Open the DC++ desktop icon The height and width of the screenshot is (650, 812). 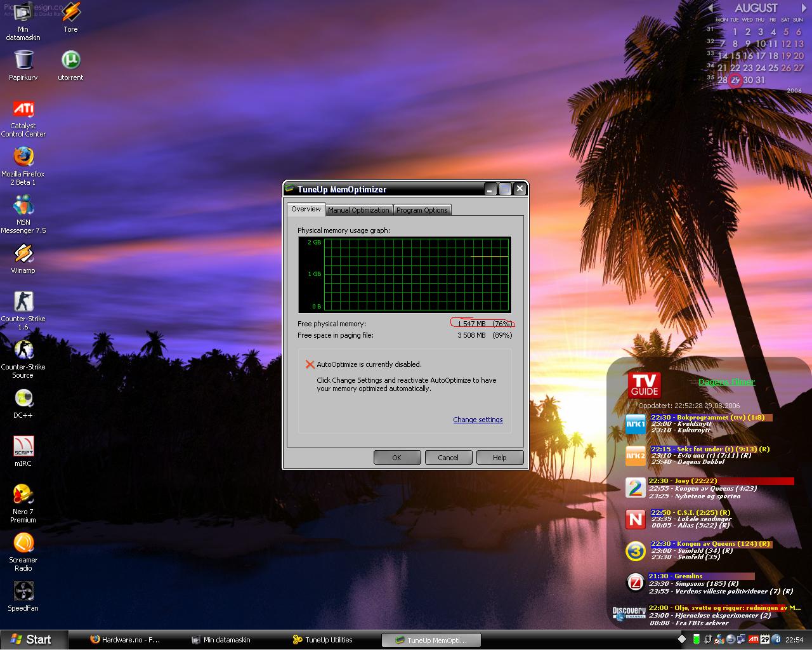[23, 403]
